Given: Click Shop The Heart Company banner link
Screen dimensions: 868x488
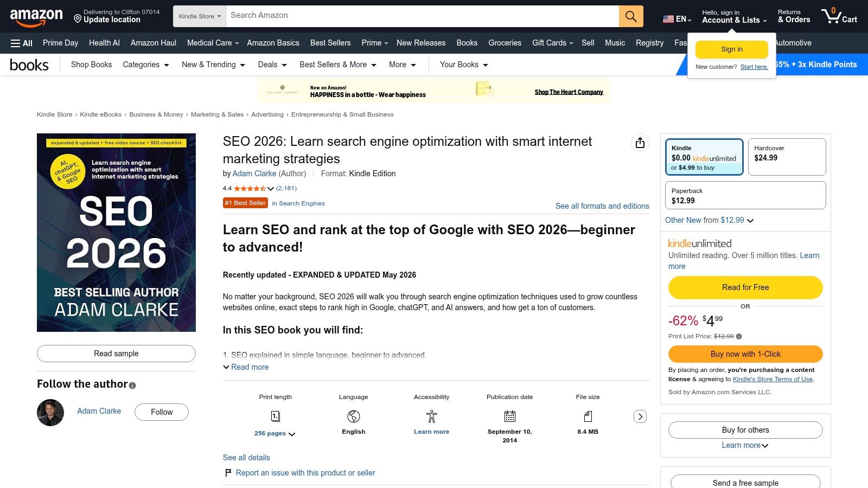Looking at the screenshot, I should point(569,92).
